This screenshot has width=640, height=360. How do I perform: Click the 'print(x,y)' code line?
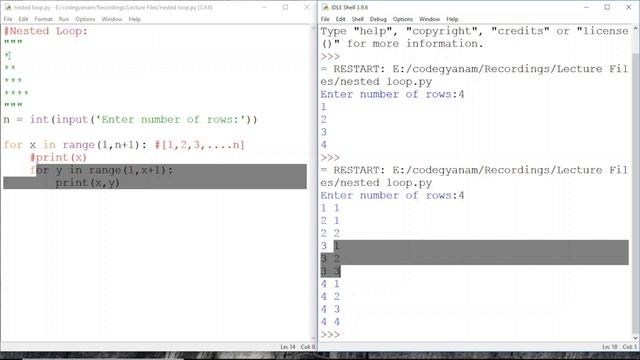pos(87,183)
